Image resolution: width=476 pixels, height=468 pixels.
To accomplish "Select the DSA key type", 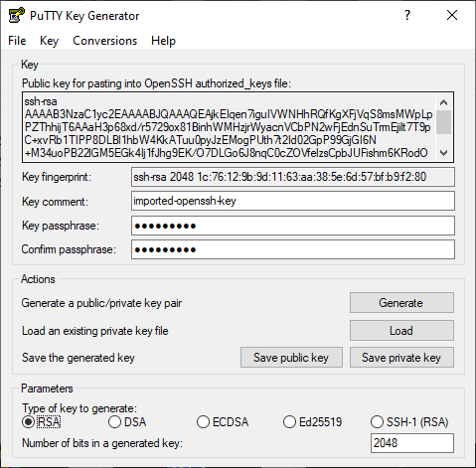I will click(x=114, y=422).
